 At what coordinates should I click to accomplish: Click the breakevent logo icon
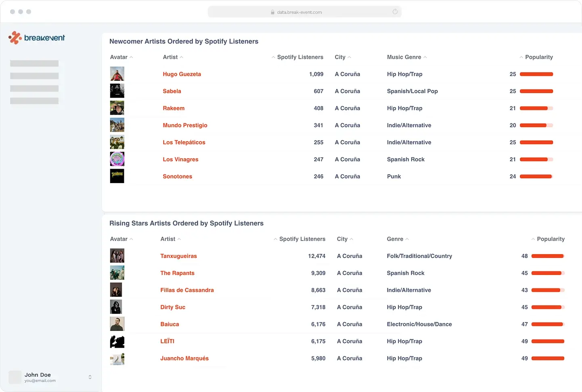click(x=15, y=38)
